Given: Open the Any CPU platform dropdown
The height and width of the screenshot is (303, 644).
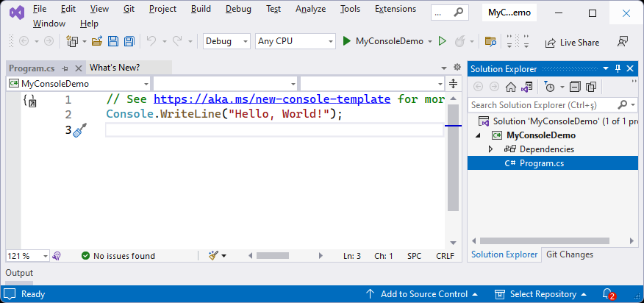Looking at the screenshot, I should pyautogui.click(x=296, y=42).
